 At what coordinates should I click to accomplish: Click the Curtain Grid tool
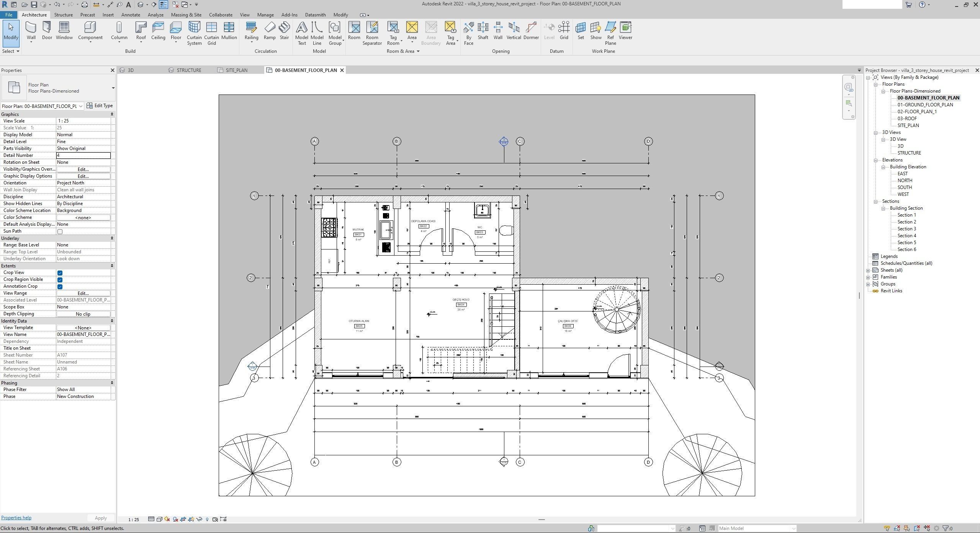pos(211,33)
